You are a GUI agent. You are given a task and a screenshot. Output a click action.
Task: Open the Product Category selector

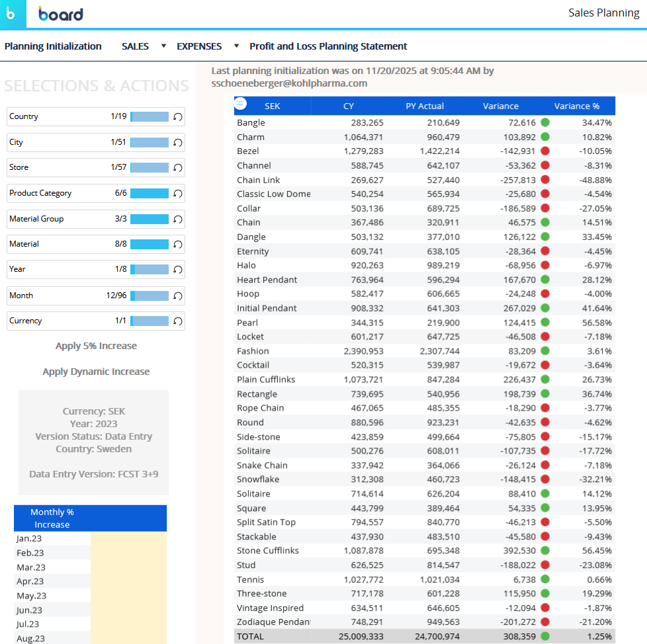pos(96,193)
